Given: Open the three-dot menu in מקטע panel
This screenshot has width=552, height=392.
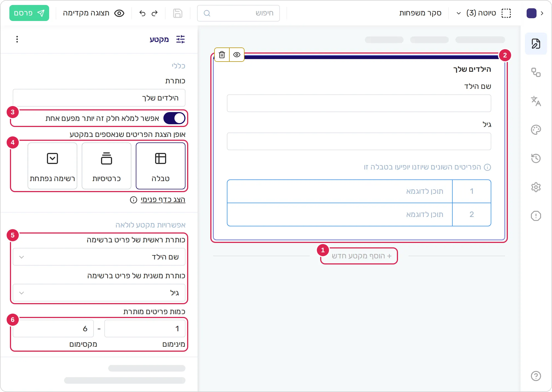Looking at the screenshot, I should [x=17, y=39].
